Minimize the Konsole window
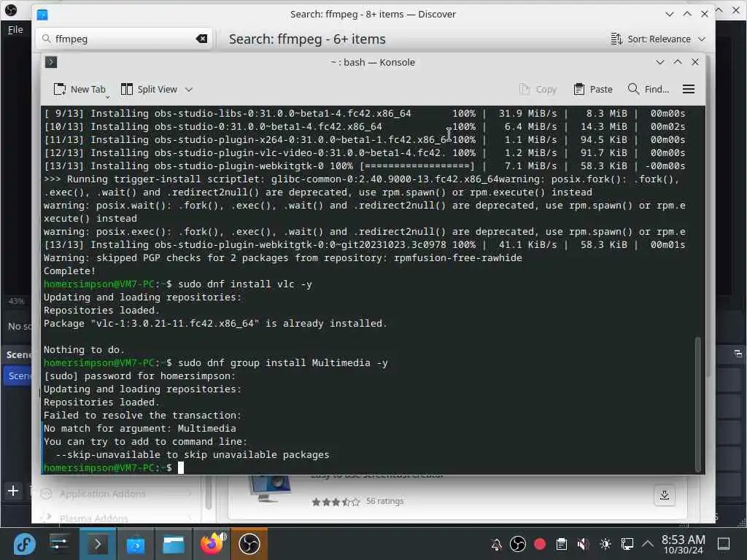The height and width of the screenshot is (560, 747). coord(659,63)
